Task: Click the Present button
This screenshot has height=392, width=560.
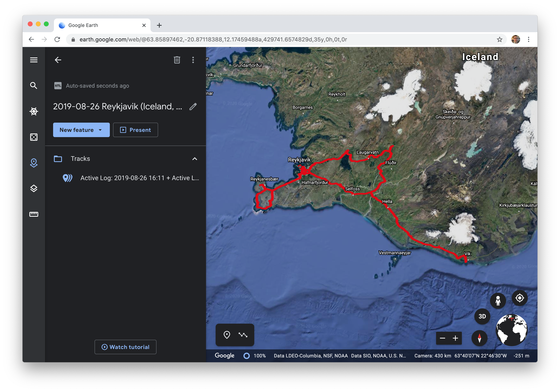Action: pyautogui.click(x=135, y=130)
